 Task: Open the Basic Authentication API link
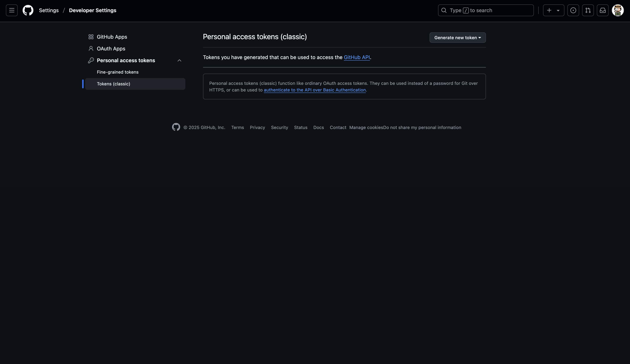pyautogui.click(x=314, y=90)
